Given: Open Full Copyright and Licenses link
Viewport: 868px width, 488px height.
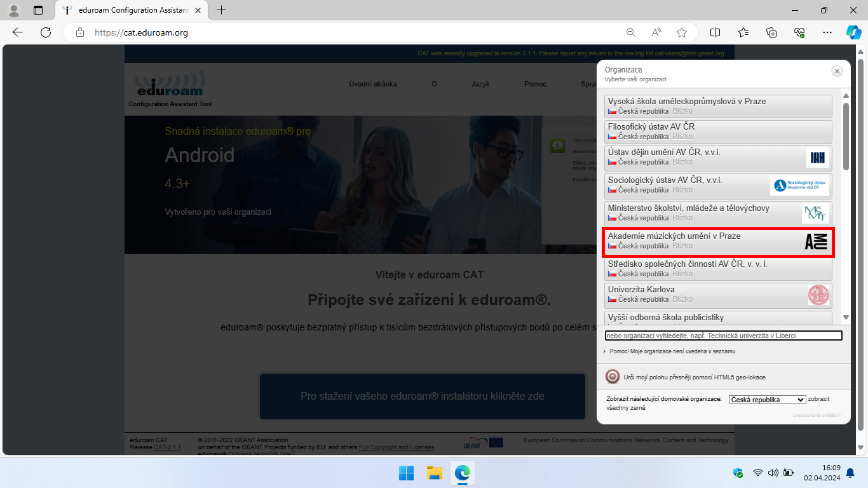Looking at the screenshot, I should pyautogui.click(x=397, y=447).
